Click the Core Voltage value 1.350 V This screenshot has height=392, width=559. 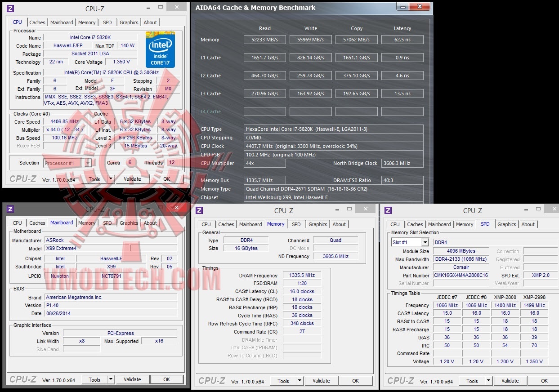click(x=121, y=62)
